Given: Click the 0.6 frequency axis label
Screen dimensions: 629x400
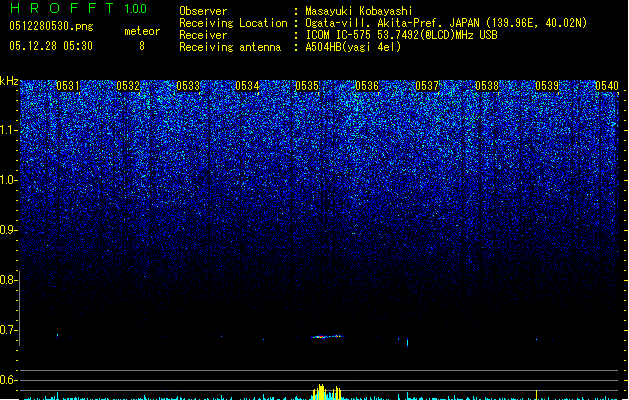Looking at the screenshot, I should click(x=8, y=380).
